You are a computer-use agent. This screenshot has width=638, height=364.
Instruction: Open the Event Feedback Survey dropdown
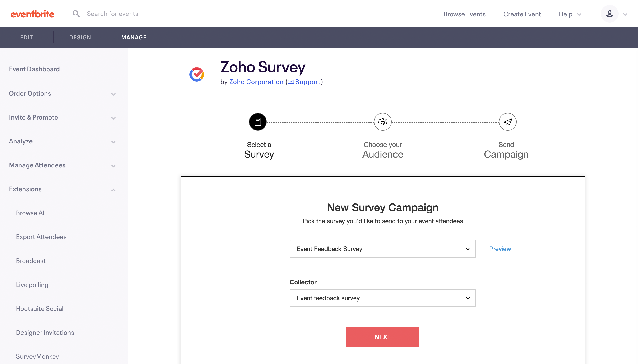[x=382, y=249]
